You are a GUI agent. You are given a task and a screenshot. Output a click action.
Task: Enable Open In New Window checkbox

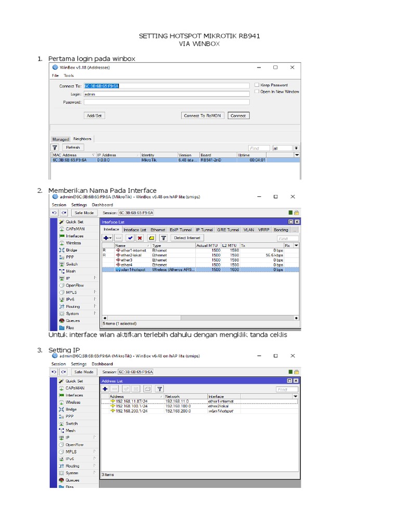pyautogui.click(x=257, y=91)
